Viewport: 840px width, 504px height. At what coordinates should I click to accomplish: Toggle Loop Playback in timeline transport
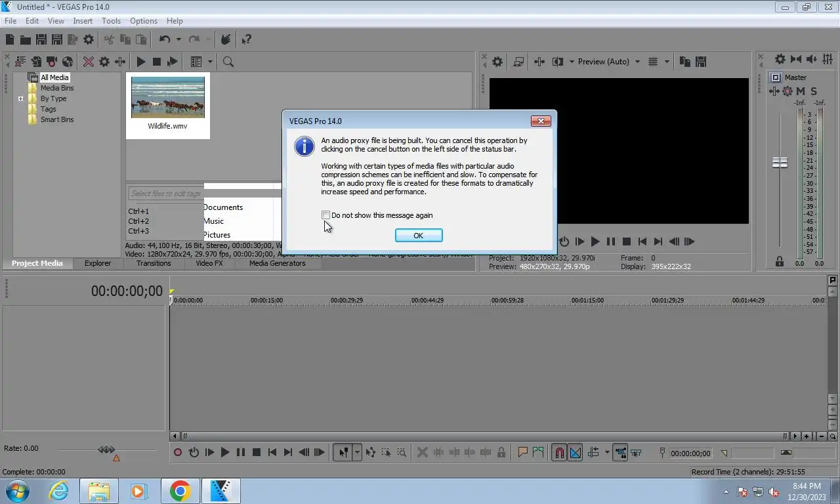pyautogui.click(x=194, y=452)
